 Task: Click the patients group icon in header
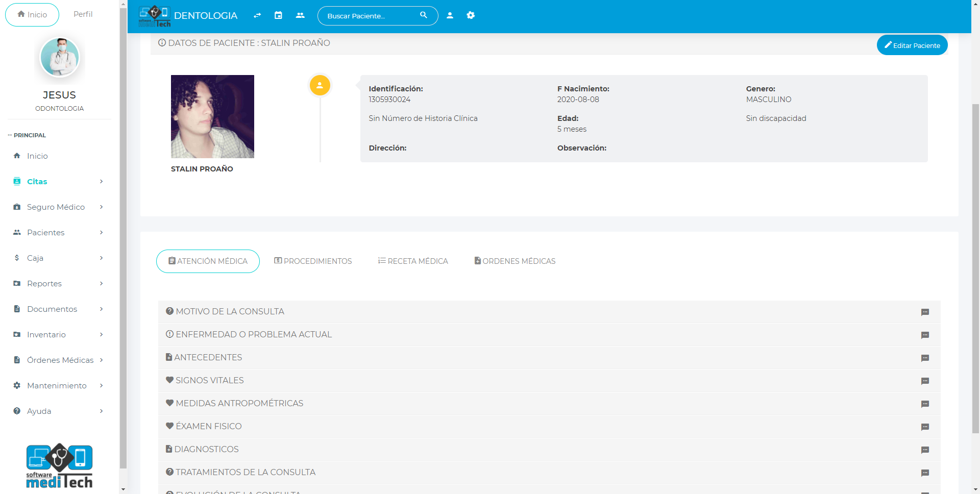[x=300, y=15]
